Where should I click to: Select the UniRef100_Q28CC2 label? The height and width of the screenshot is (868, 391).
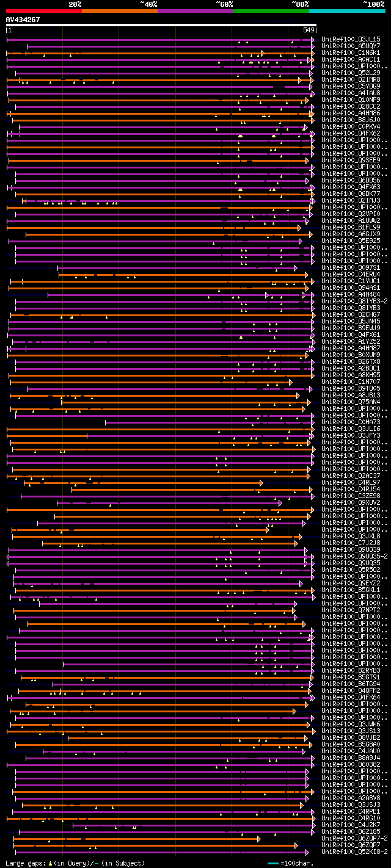351,106
